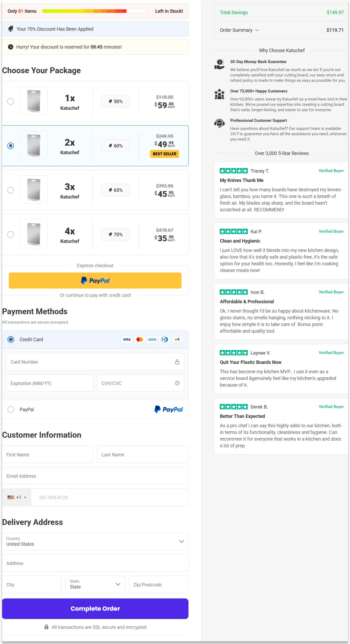Click the 2x Katuchef product thumbnail

[x=34, y=145]
